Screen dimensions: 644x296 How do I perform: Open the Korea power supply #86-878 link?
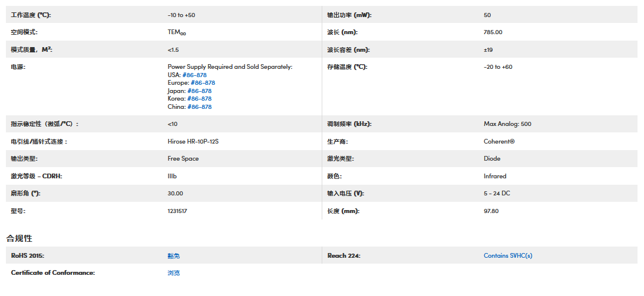(199, 99)
